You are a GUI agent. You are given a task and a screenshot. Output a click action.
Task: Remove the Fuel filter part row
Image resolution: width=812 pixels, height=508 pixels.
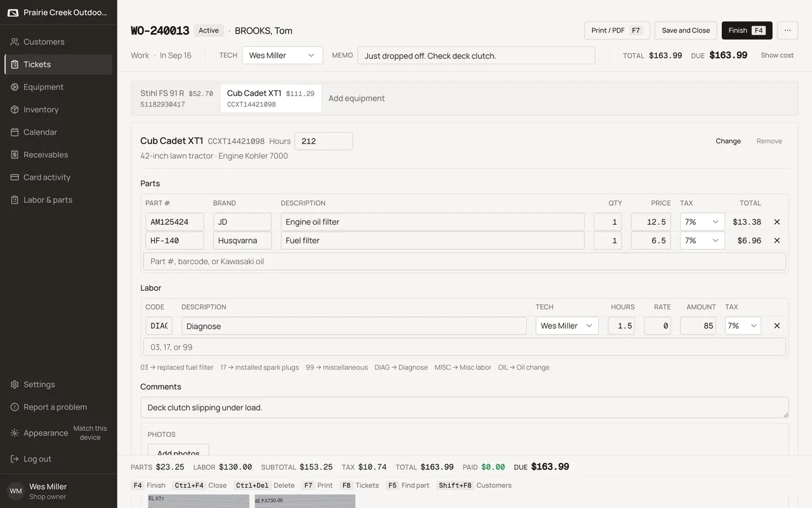[x=776, y=241]
